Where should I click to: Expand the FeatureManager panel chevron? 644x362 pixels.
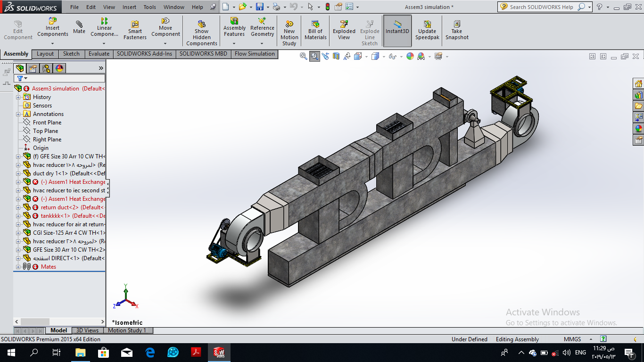pos(101,68)
